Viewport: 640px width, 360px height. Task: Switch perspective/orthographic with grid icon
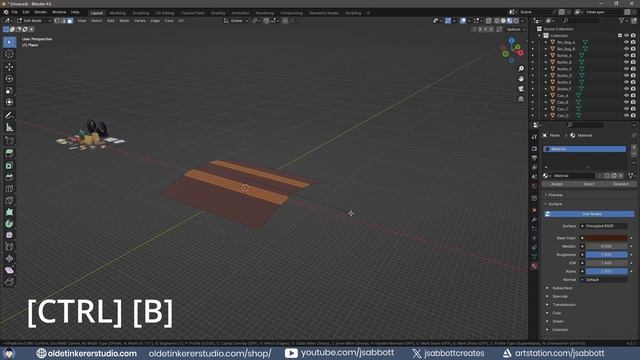click(x=521, y=99)
